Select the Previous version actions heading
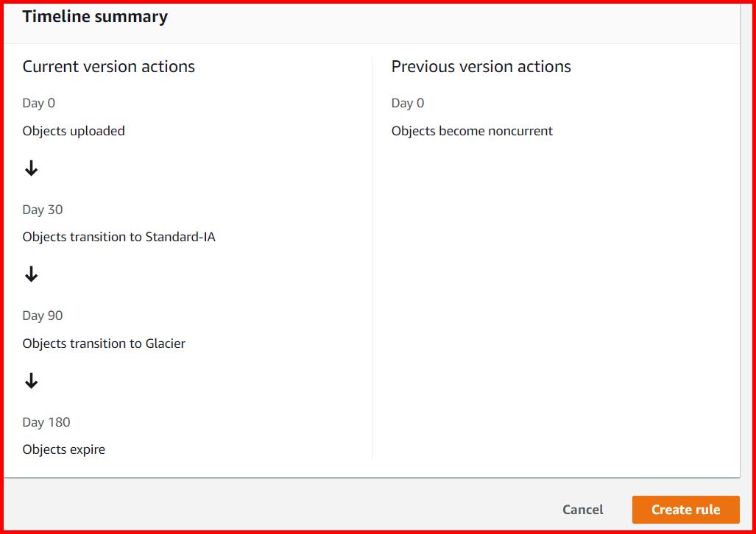 coord(481,66)
